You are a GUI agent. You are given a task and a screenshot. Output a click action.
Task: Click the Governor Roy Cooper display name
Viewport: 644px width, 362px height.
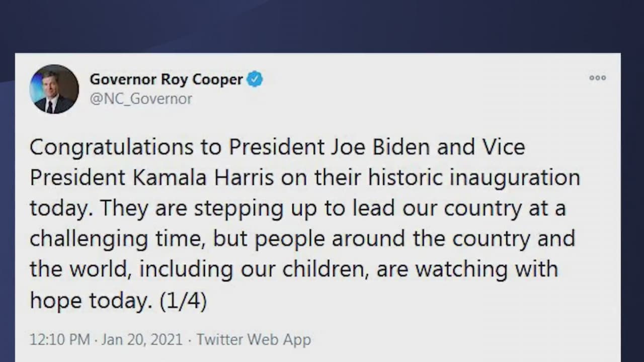166,79
